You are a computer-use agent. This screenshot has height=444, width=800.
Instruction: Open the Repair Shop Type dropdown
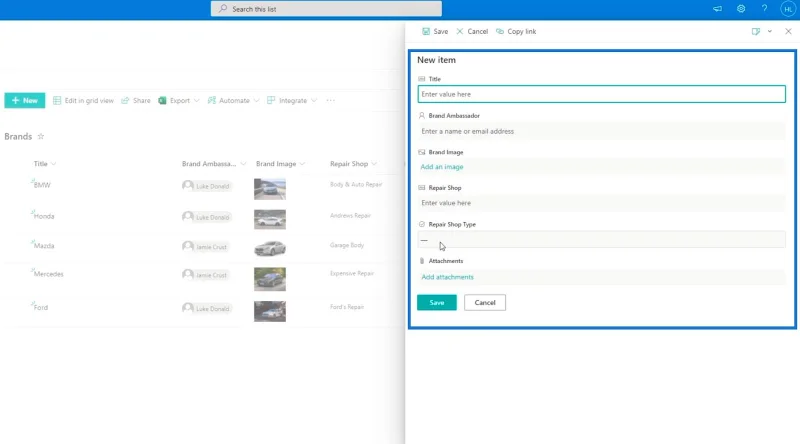[602, 239]
